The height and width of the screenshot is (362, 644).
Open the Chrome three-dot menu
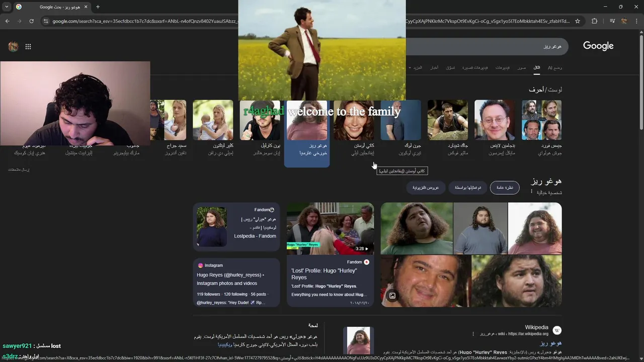click(x=636, y=21)
